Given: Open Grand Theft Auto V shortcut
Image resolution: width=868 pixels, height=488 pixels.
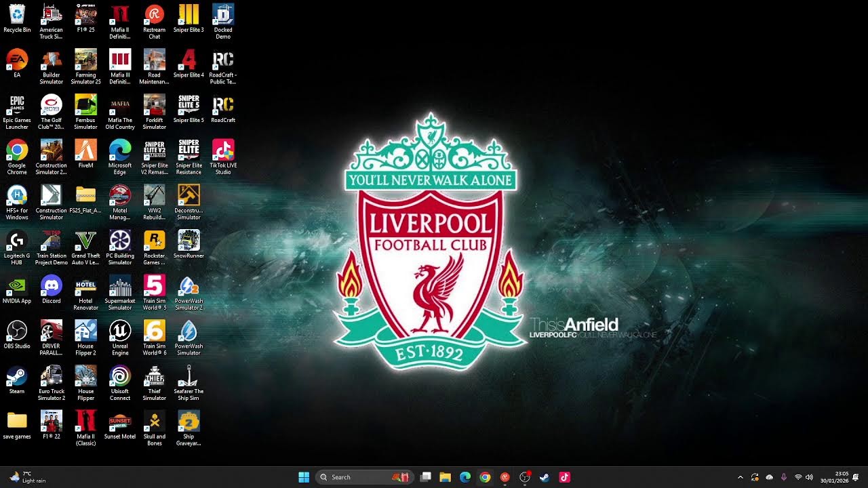Looking at the screenshot, I should coord(85,247).
